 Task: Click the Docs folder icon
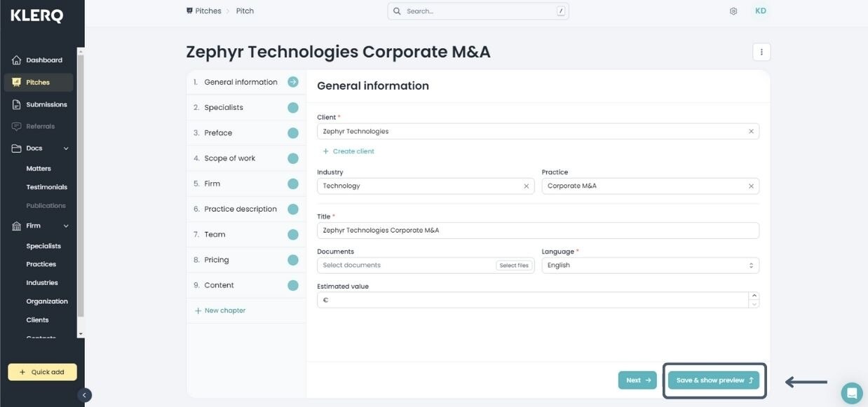(x=16, y=149)
